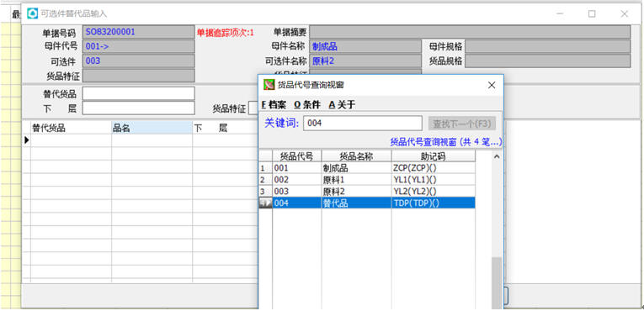The width and height of the screenshot is (644, 311).
Task: Click the 替代货品 input field
Action: click(x=138, y=93)
